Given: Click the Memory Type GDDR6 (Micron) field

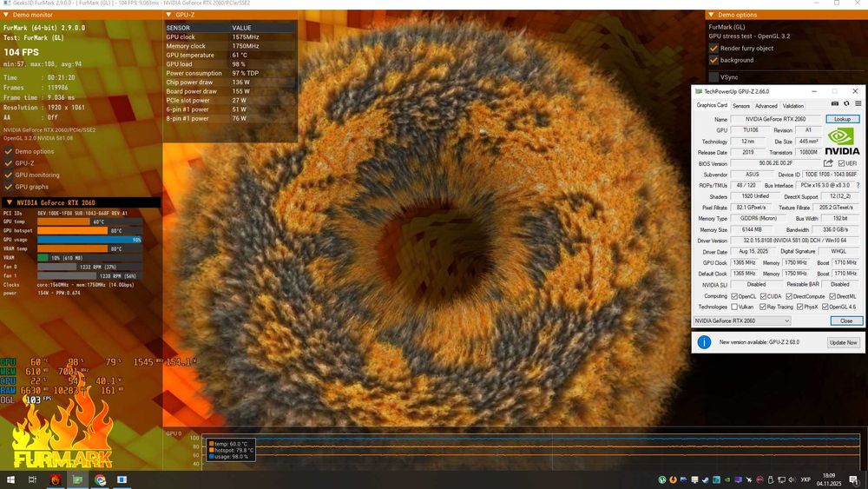Looking at the screenshot, I should [758, 218].
